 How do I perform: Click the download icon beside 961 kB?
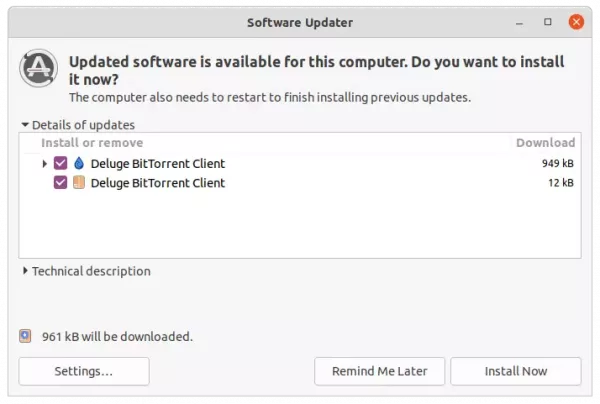pyautogui.click(x=25, y=336)
